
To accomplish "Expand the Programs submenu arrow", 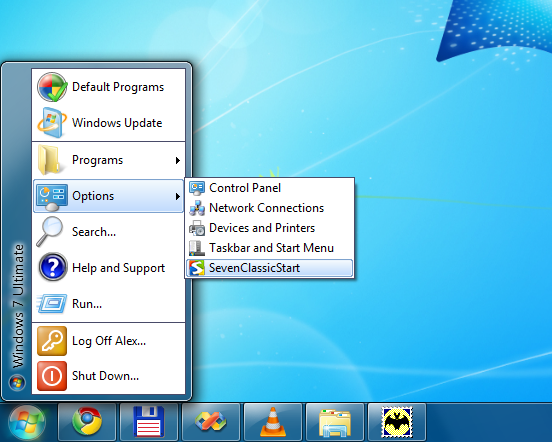I will 178,160.
